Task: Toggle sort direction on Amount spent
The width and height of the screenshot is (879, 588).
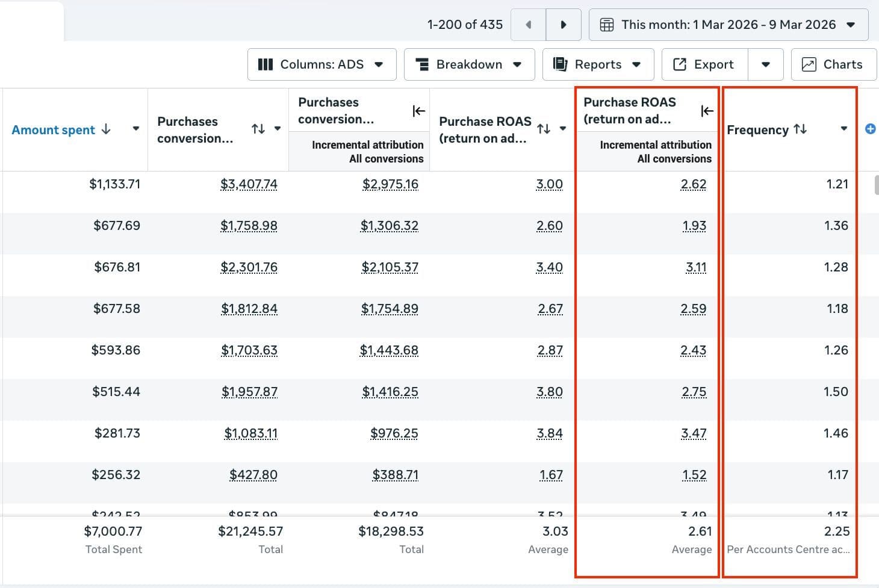Action: [x=107, y=129]
